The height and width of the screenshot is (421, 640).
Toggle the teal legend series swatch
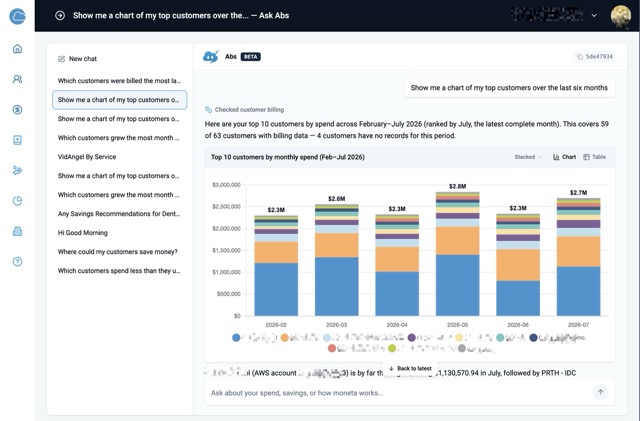[500, 338]
